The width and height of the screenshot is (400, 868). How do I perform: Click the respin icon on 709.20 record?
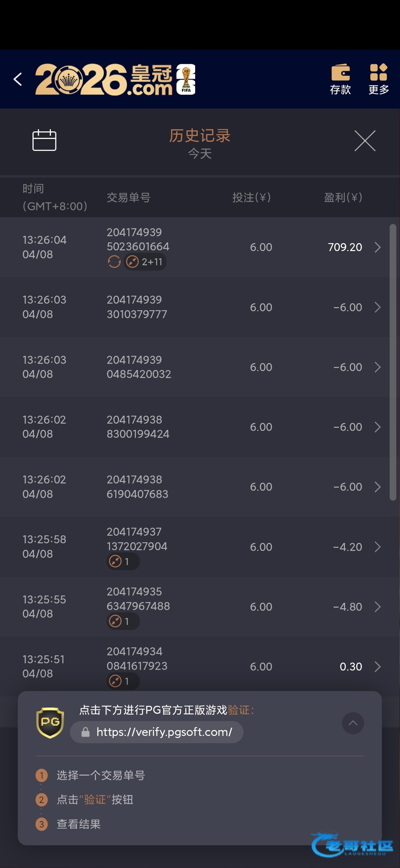pos(114,262)
